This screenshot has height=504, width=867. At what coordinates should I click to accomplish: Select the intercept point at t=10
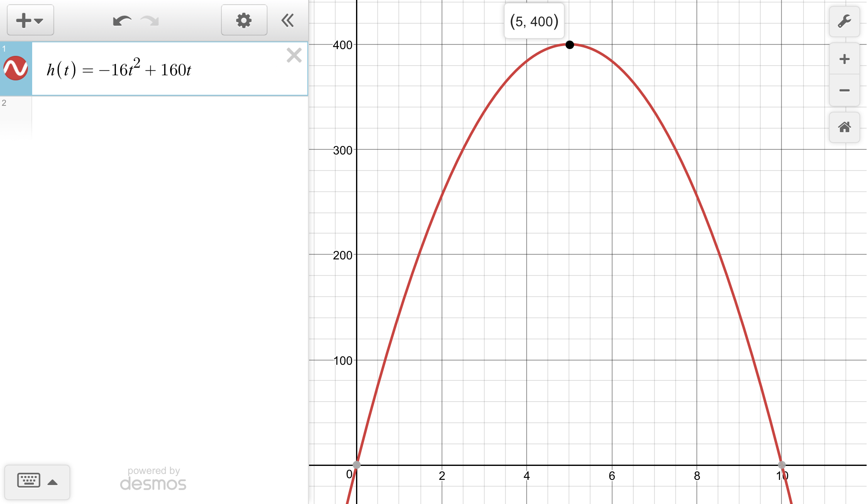tap(781, 465)
